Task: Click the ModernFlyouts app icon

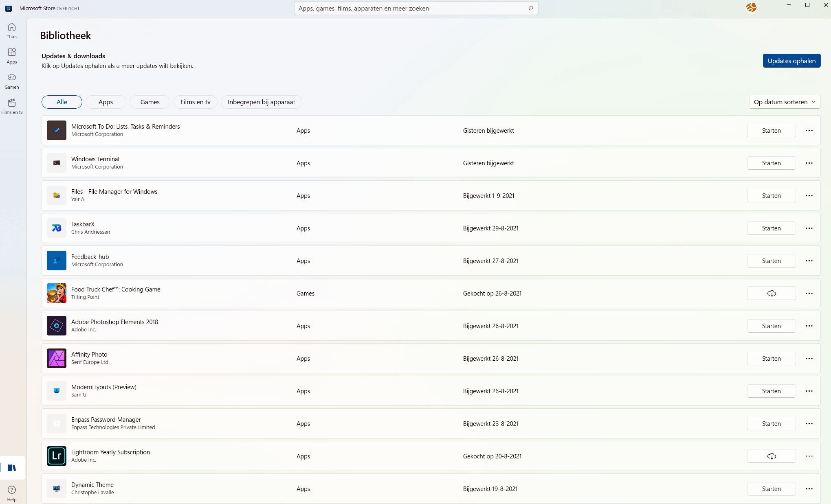Action: 57,391
